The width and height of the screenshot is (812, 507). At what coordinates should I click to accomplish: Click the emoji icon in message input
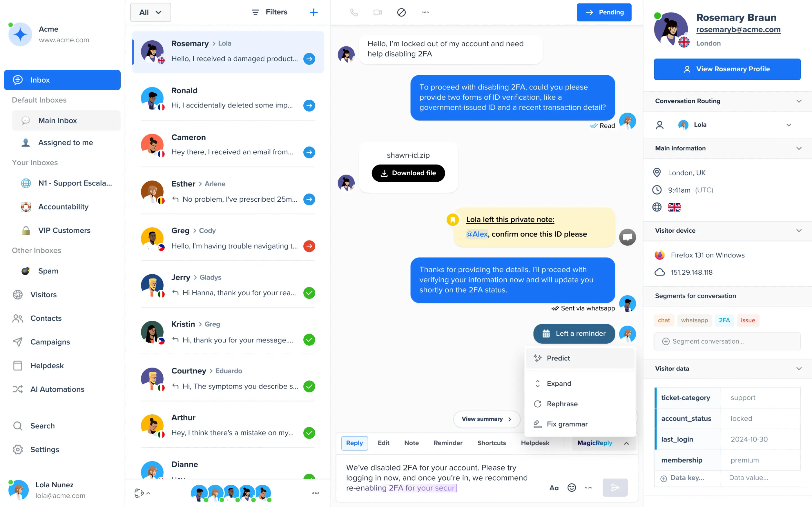[571, 487]
